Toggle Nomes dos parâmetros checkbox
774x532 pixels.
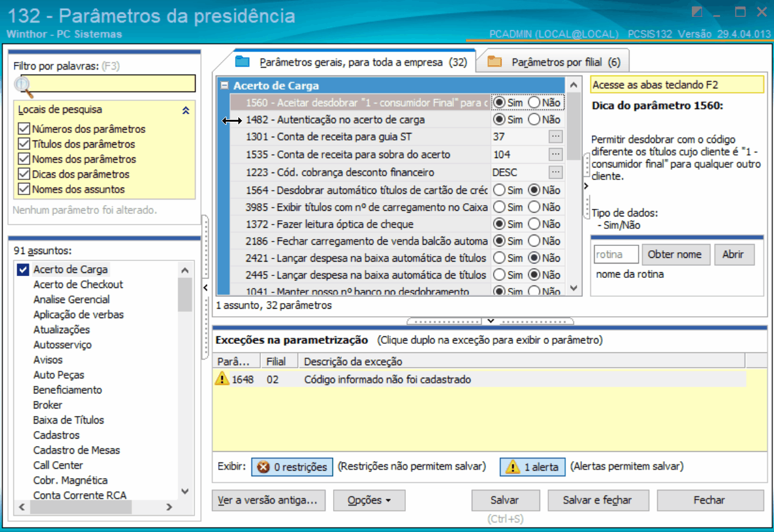(x=24, y=159)
